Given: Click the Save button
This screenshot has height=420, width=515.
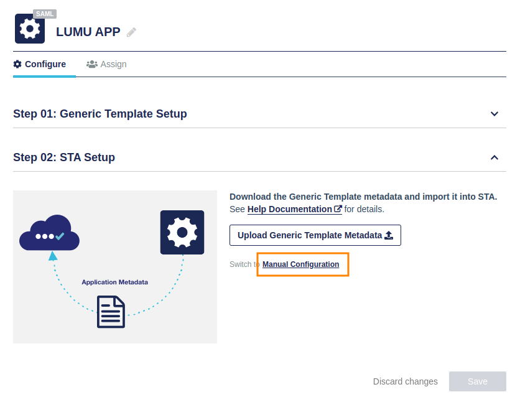Looking at the screenshot, I should (x=477, y=381).
